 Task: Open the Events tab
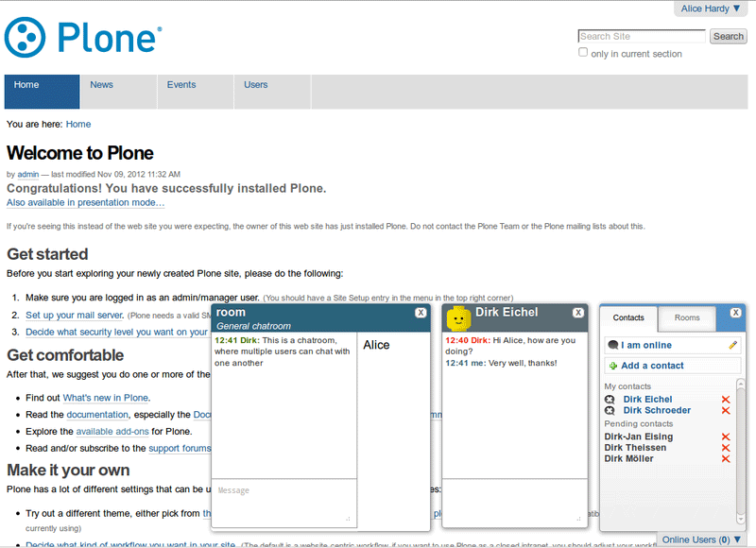[196, 92]
